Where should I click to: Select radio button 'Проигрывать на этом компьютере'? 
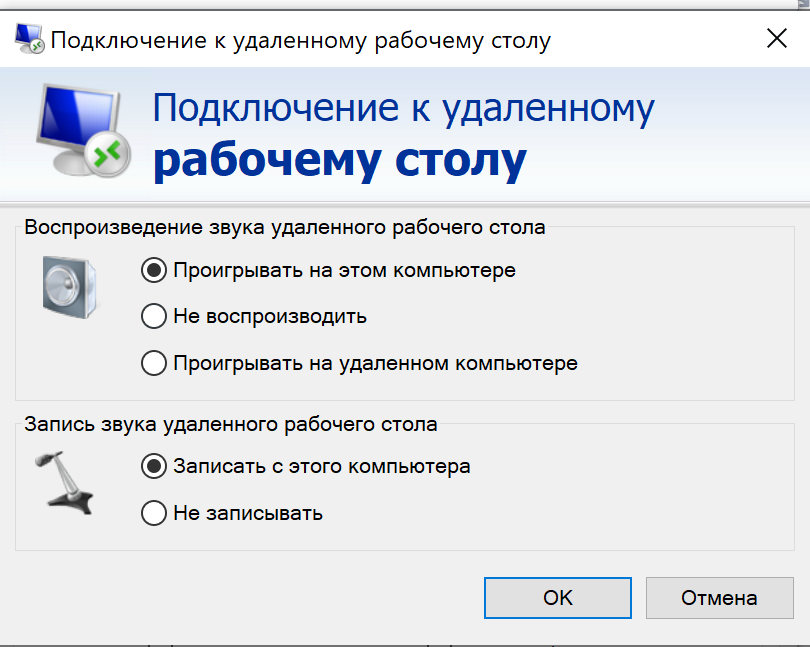point(154,270)
